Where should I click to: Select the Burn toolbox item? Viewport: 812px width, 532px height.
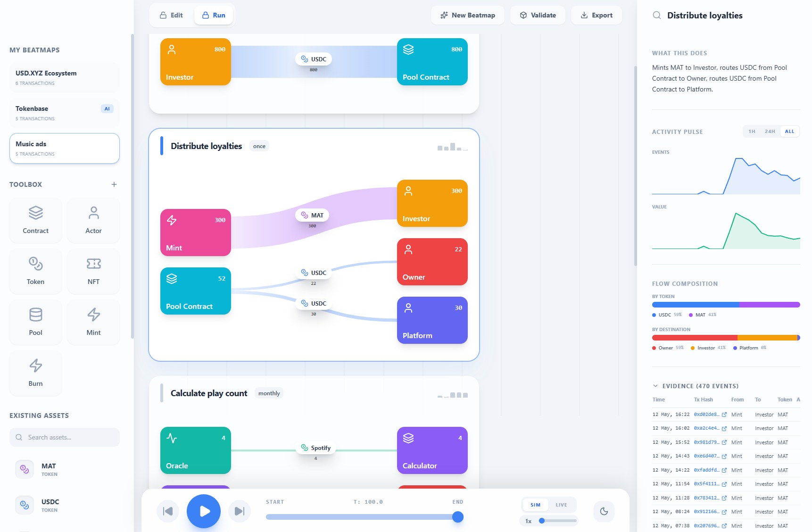36,373
